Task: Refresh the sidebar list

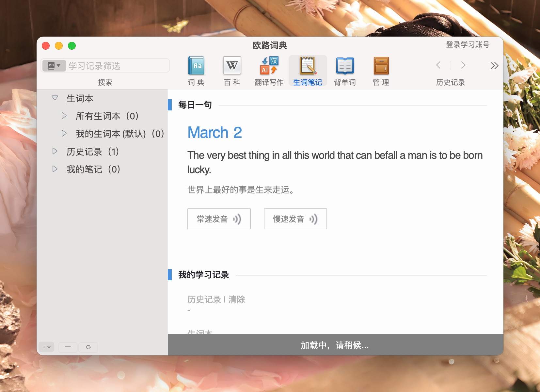Action: [x=89, y=347]
